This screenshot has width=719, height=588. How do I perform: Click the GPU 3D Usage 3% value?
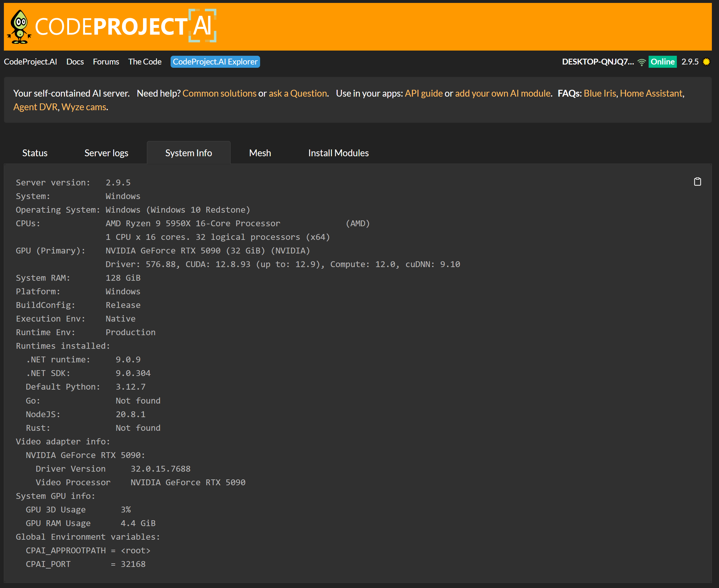point(126,510)
